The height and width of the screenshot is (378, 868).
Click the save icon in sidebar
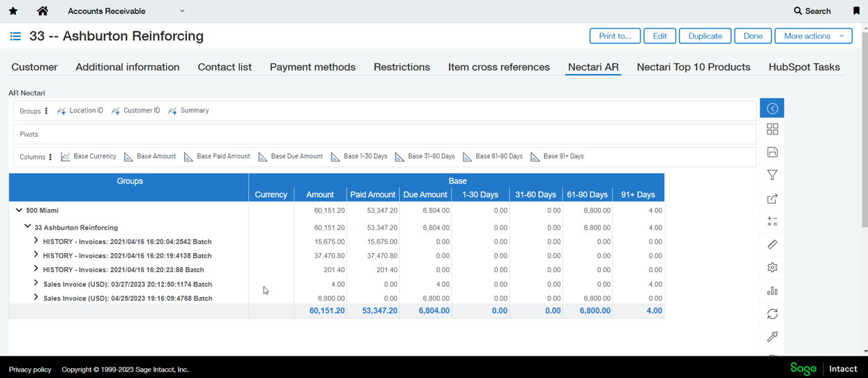[x=772, y=152]
